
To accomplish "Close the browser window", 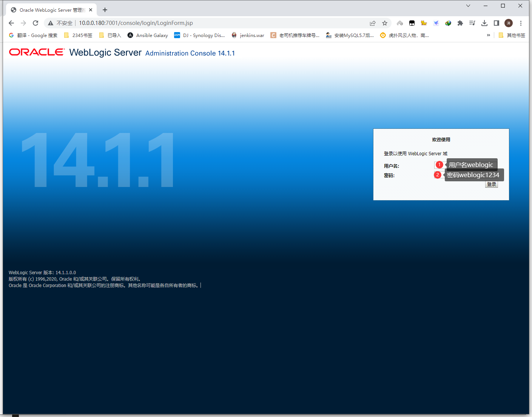I will (520, 6).
